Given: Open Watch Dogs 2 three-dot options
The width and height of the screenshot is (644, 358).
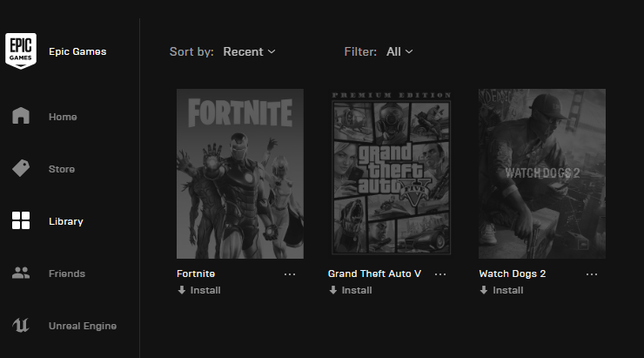Looking at the screenshot, I should click(592, 274).
